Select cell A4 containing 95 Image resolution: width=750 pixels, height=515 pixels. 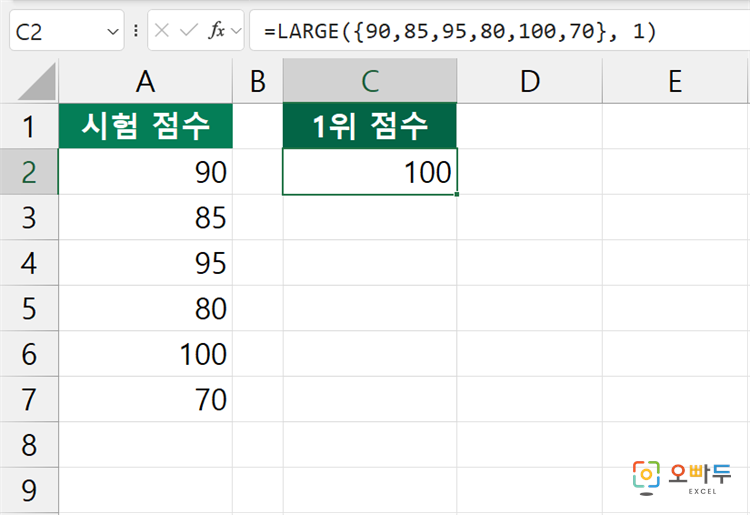[145, 263]
